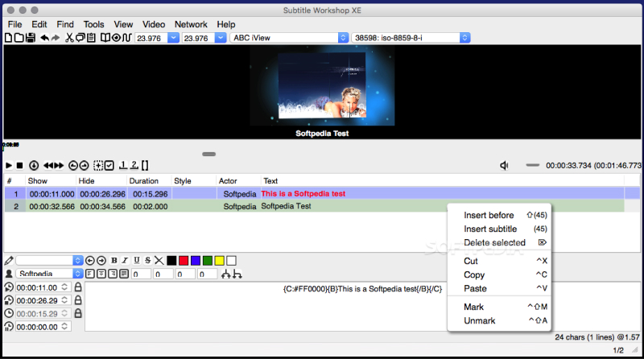Viewport: 644px width, 359px height.
Task: Mute audio with the speaker icon
Action: coord(505,166)
